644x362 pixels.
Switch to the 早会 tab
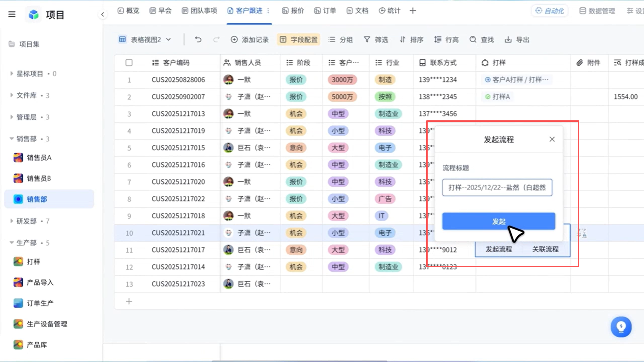161,11
